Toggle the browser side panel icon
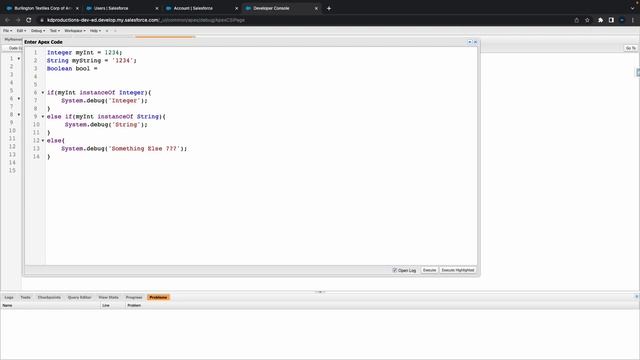This screenshot has height=360, width=640. [611, 20]
